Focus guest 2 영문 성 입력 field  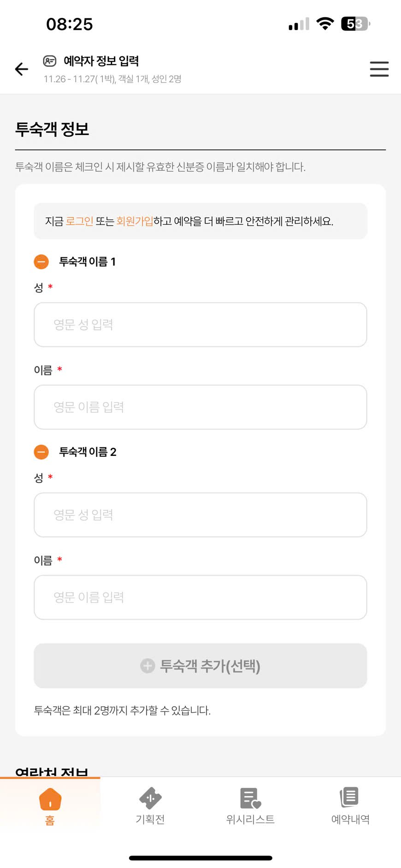pos(200,515)
